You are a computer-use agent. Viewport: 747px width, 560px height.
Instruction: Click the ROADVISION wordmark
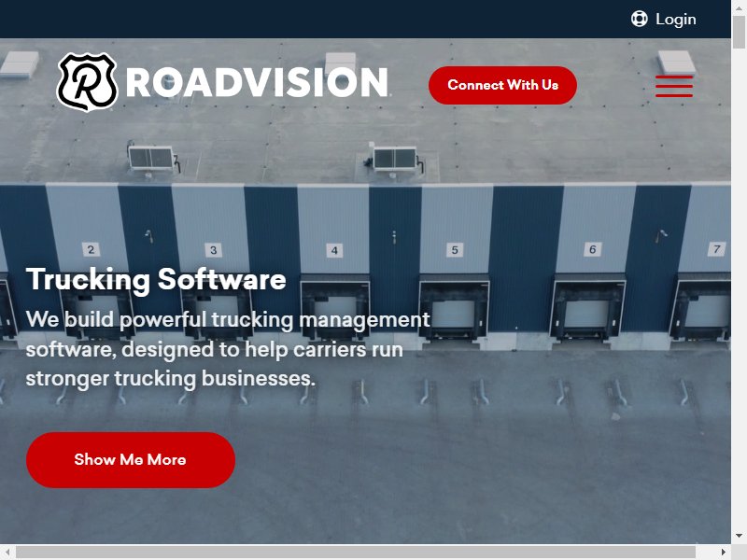coord(258,83)
